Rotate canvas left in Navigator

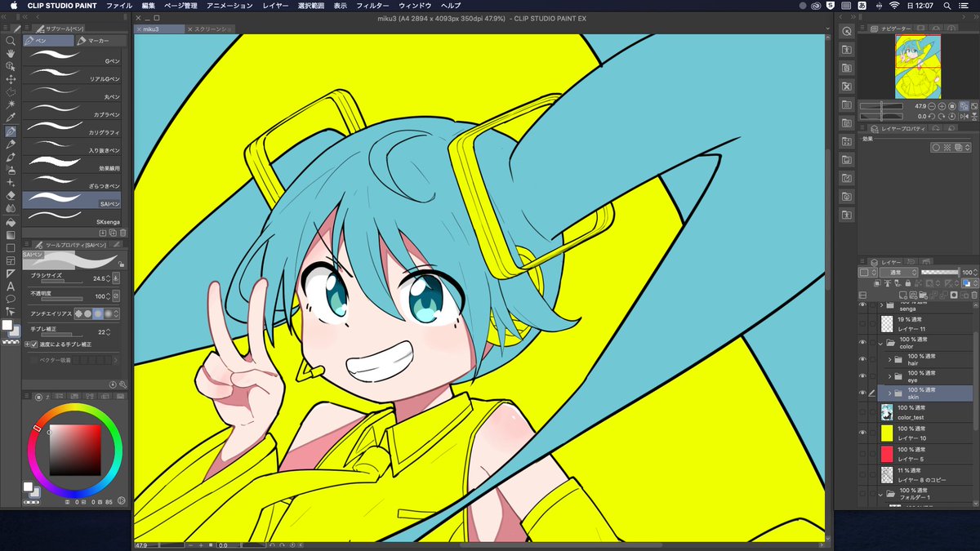tap(933, 116)
